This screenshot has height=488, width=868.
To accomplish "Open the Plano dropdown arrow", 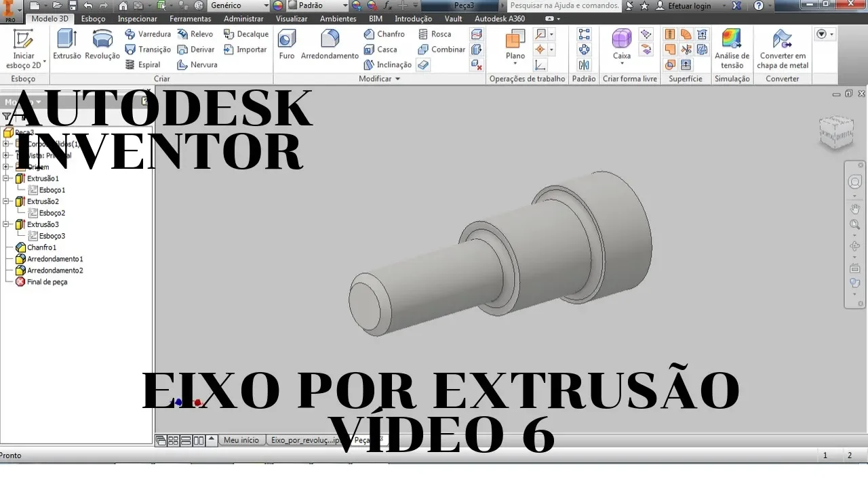I will tap(515, 64).
